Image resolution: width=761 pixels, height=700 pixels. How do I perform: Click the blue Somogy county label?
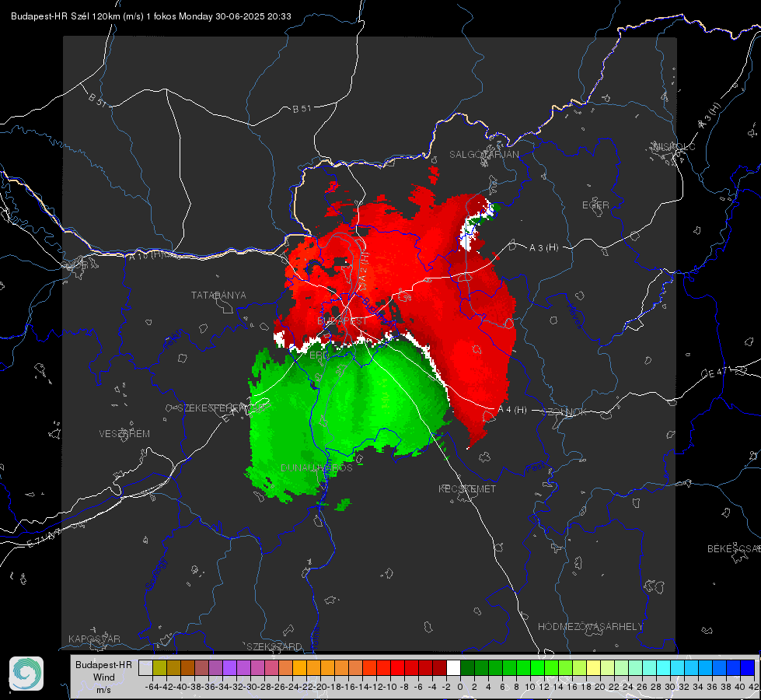(155, 574)
